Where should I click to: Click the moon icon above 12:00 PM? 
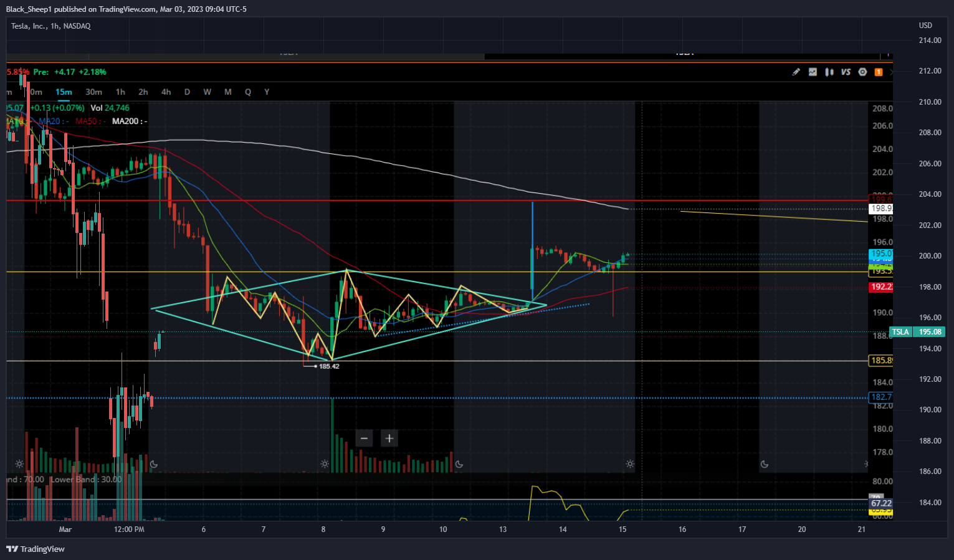pos(154,464)
